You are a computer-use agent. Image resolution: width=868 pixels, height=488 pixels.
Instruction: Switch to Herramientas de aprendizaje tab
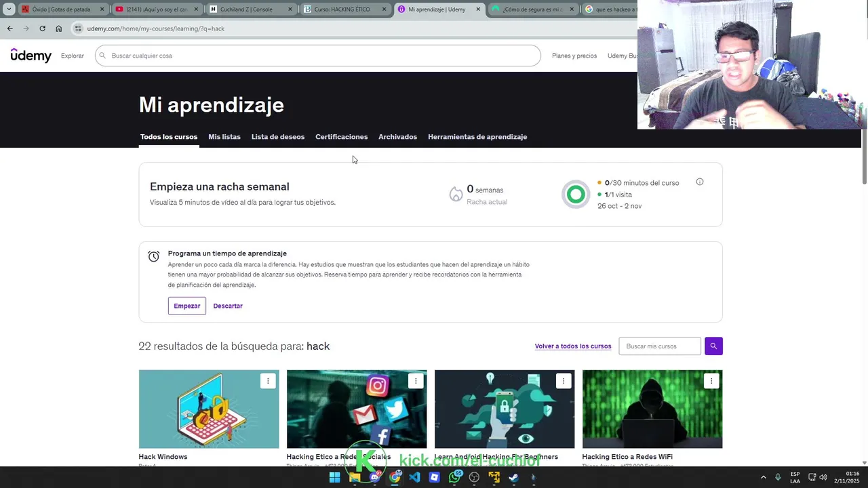click(x=477, y=137)
